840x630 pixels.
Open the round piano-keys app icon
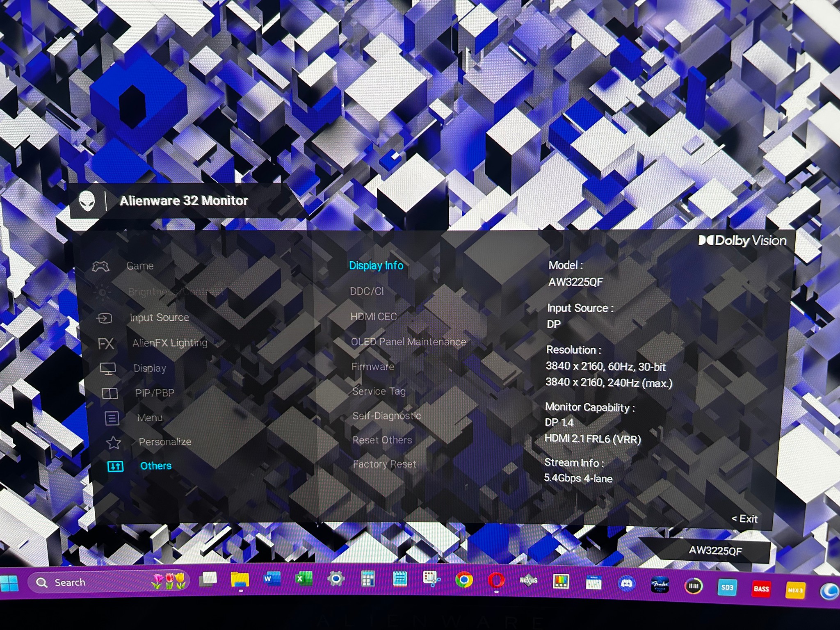(x=693, y=586)
